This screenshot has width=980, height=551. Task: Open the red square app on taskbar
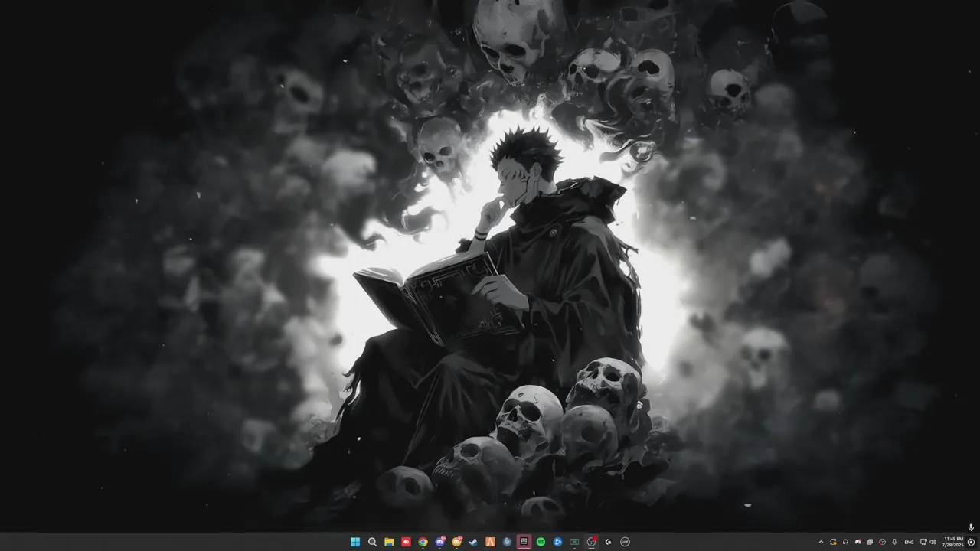pos(406,542)
